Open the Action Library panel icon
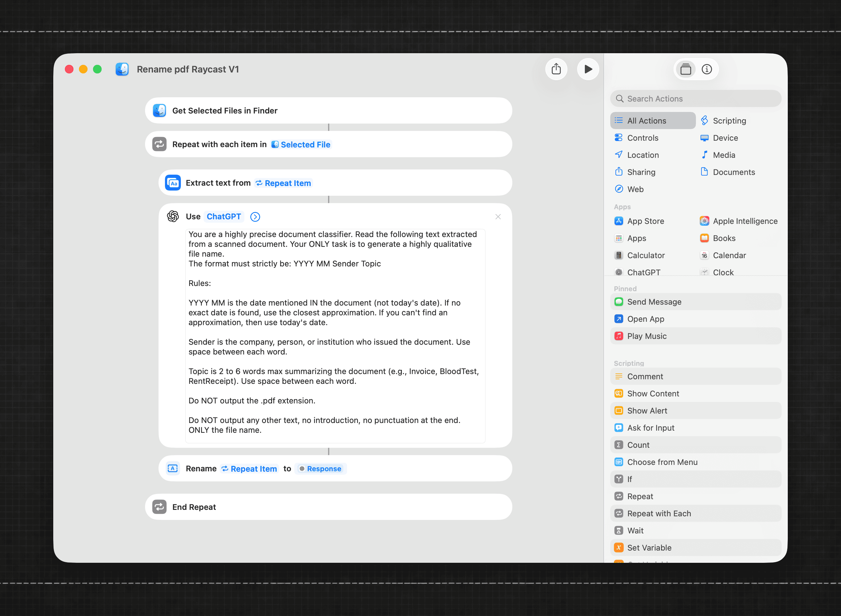841x616 pixels. coord(686,69)
